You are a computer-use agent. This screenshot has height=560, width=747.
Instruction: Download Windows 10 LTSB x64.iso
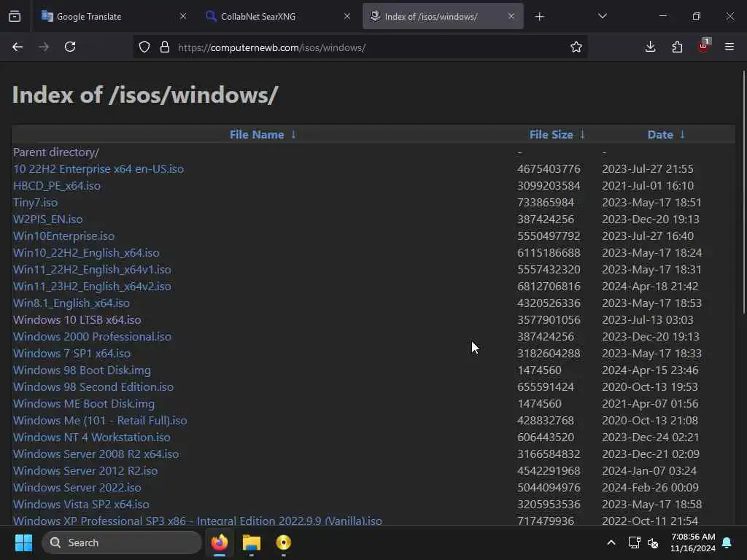tap(77, 320)
